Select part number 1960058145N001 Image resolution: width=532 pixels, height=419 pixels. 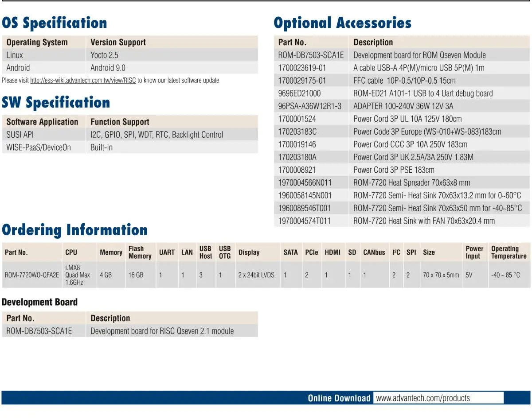[x=305, y=195]
